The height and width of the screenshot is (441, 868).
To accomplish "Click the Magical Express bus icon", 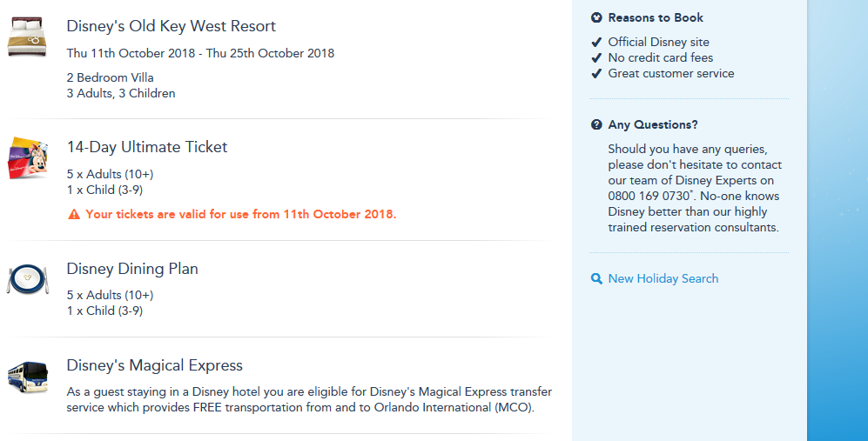I will coord(27,378).
